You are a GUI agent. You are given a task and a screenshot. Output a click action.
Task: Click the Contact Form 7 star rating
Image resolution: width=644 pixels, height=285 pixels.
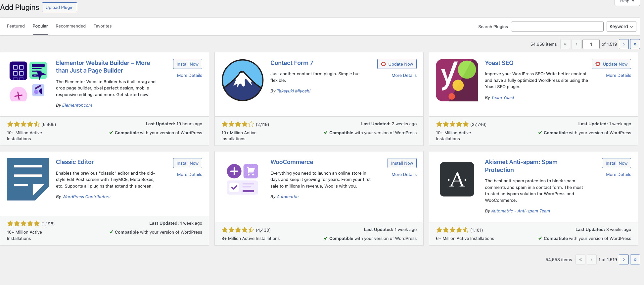point(238,124)
